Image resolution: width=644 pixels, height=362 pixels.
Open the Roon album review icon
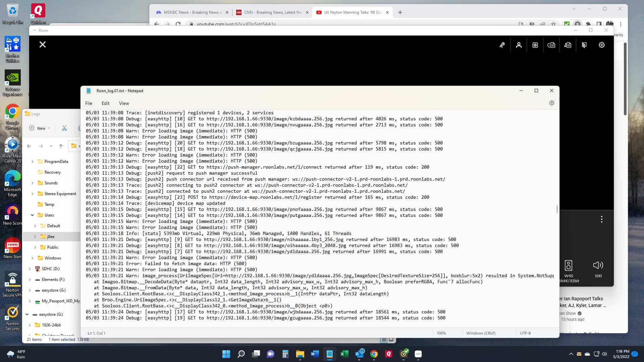pyautogui.click(x=551, y=45)
